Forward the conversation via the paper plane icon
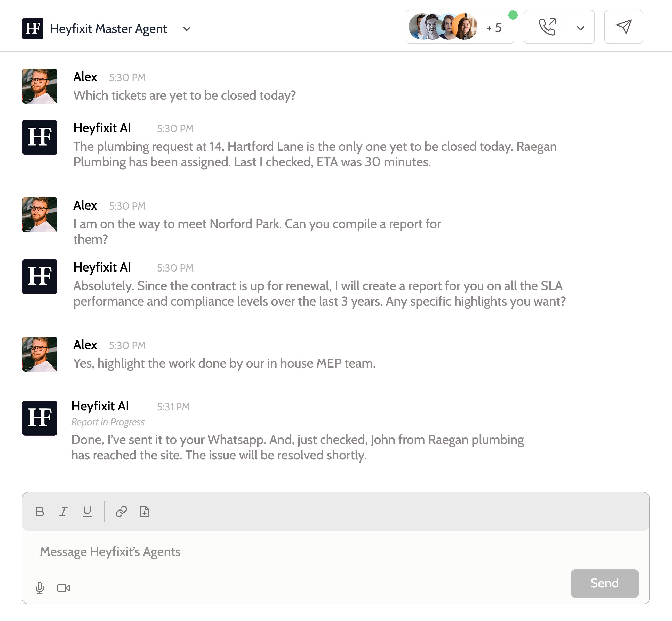The image size is (672, 621). coord(624,27)
